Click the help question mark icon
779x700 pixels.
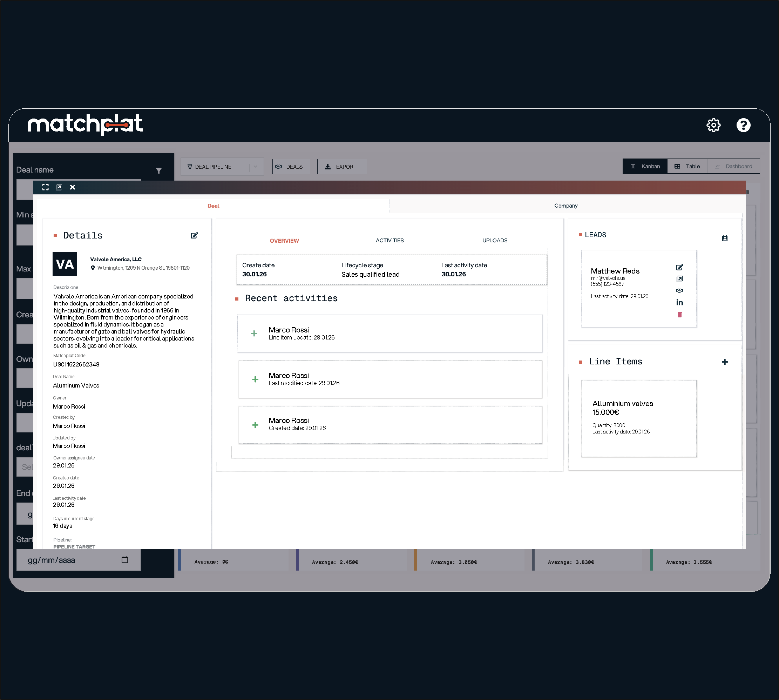click(743, 125)
